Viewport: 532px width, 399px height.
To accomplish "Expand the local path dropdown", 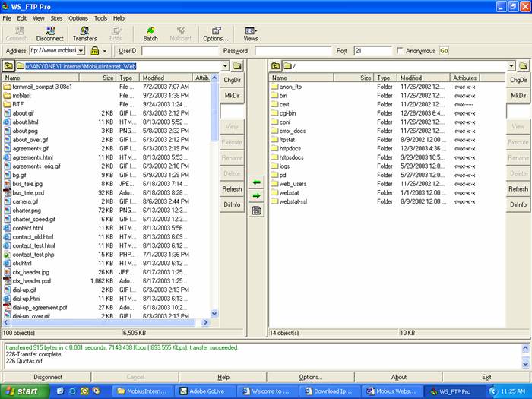I will pos(225,66).
